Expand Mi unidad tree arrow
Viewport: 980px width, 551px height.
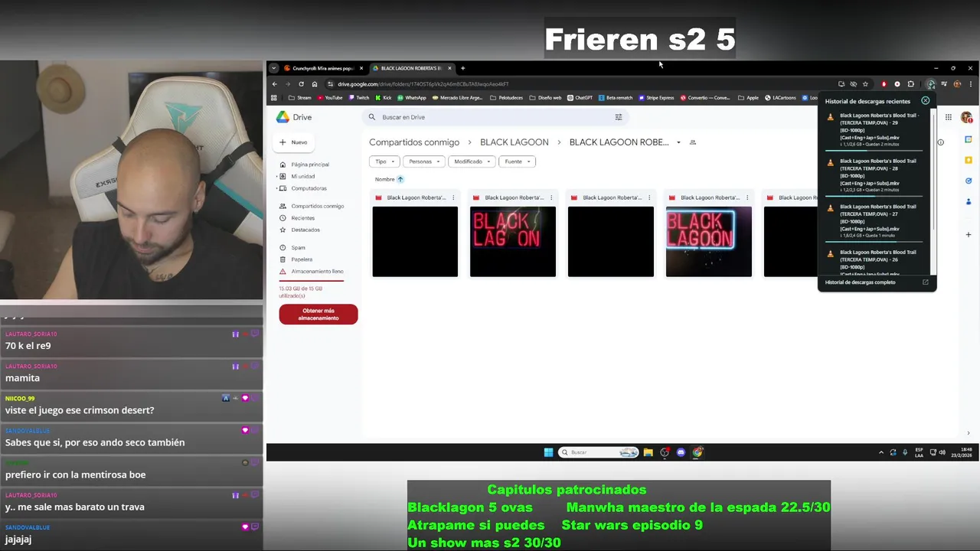click(277, 177)
